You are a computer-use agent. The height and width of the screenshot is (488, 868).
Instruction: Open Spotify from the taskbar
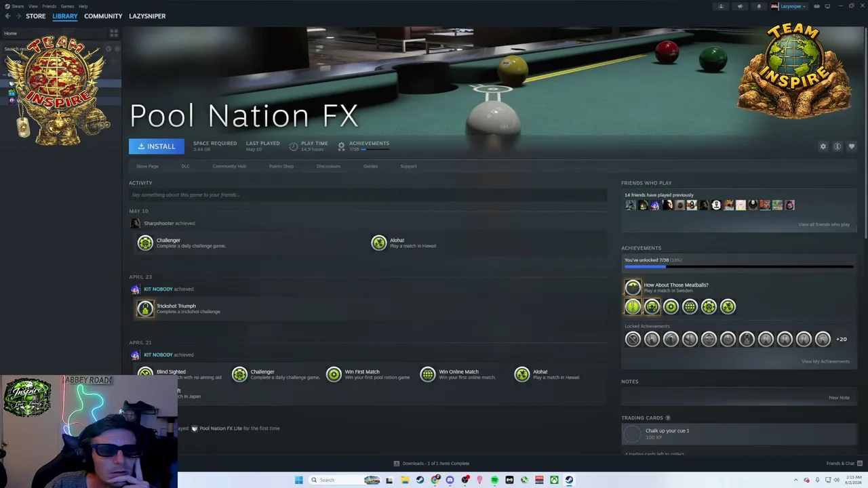point(494,480)
